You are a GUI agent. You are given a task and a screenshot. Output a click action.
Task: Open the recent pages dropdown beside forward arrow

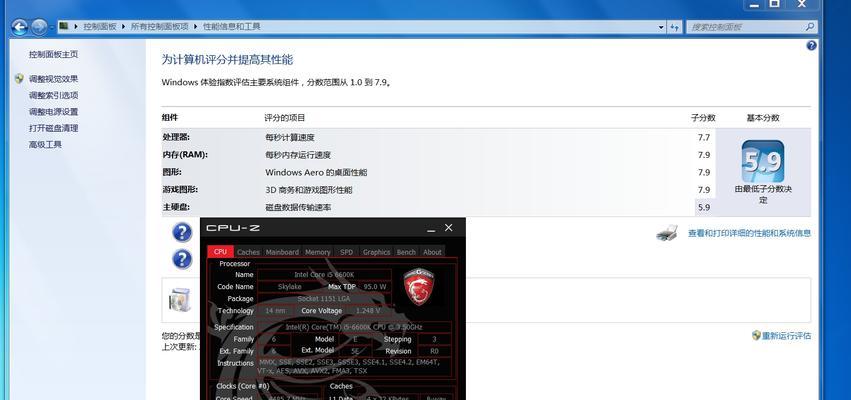coord(52,27)
